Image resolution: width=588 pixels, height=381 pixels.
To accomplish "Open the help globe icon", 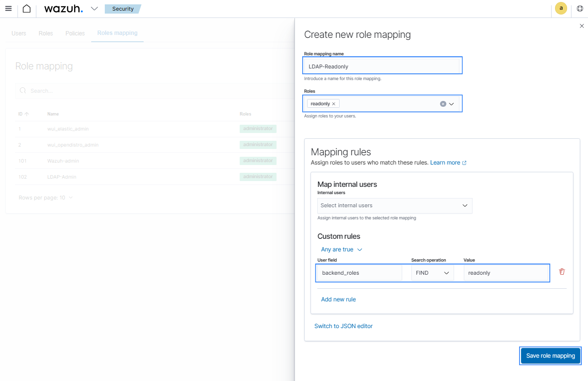I will 580,8.
